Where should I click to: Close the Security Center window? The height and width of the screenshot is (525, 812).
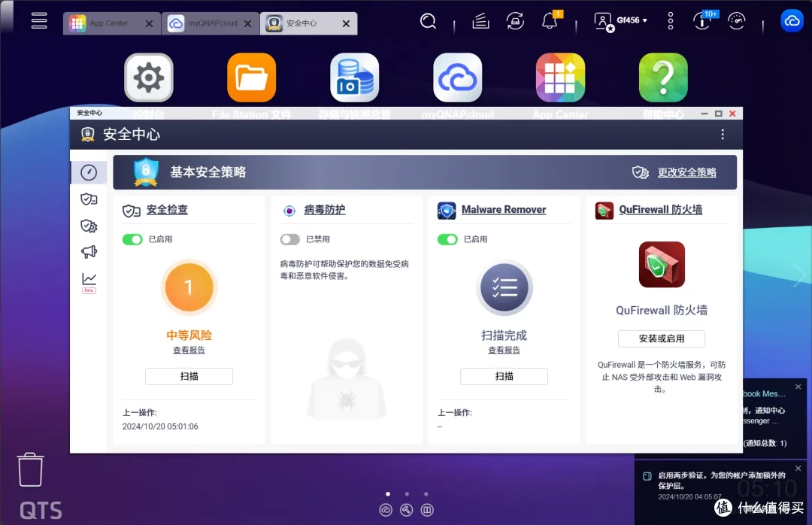(x=732, y=114)
